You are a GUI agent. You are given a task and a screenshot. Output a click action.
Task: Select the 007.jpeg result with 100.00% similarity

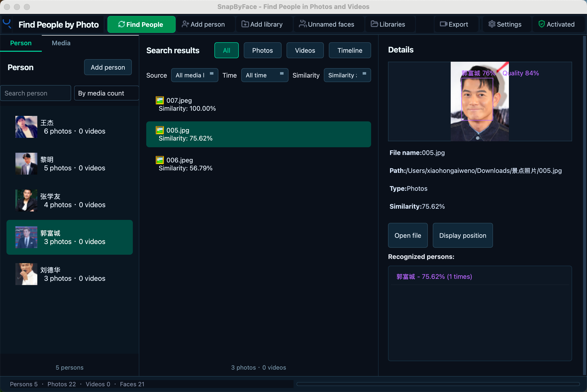click(258, 104)
